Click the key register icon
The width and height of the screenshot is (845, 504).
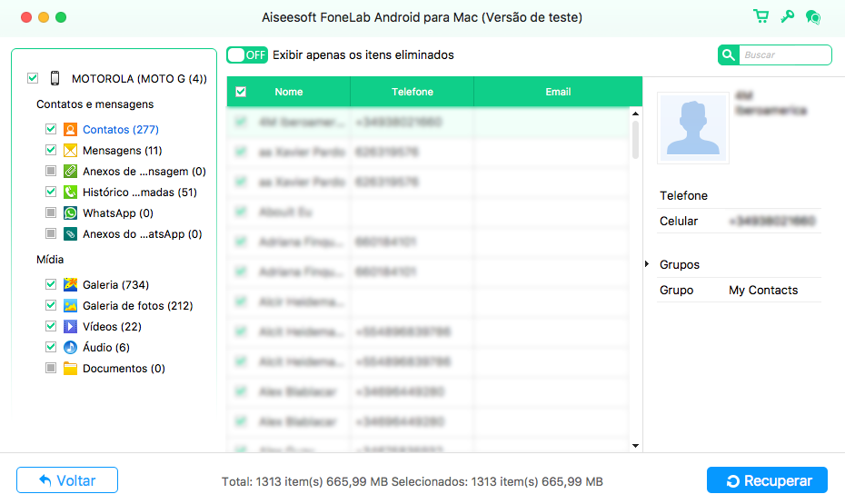788,16
